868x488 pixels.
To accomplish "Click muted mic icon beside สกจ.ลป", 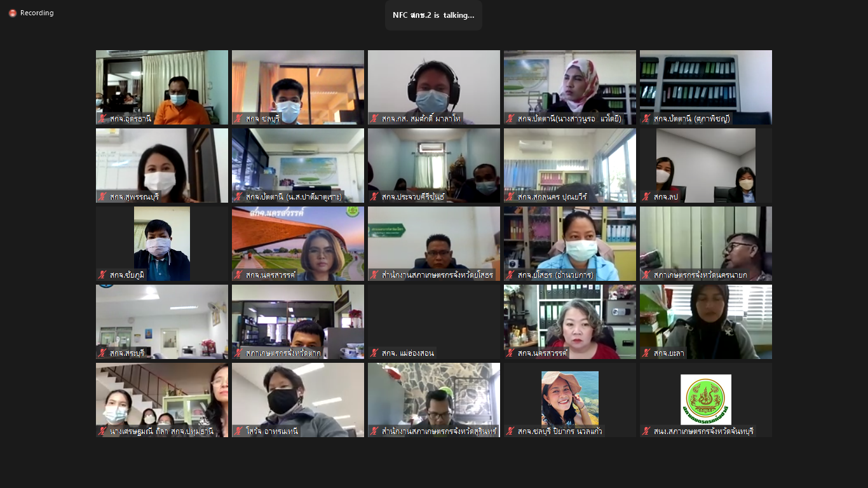I will 646,196.
